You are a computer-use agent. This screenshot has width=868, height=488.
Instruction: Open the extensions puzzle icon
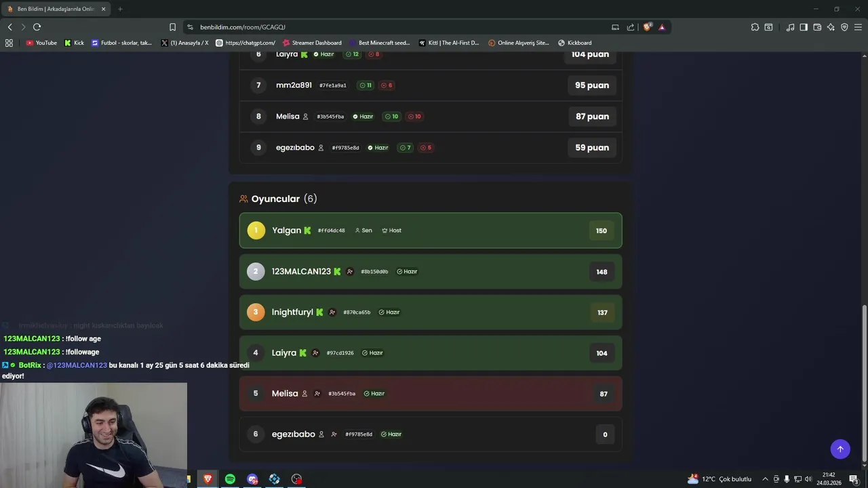(755, 27)
